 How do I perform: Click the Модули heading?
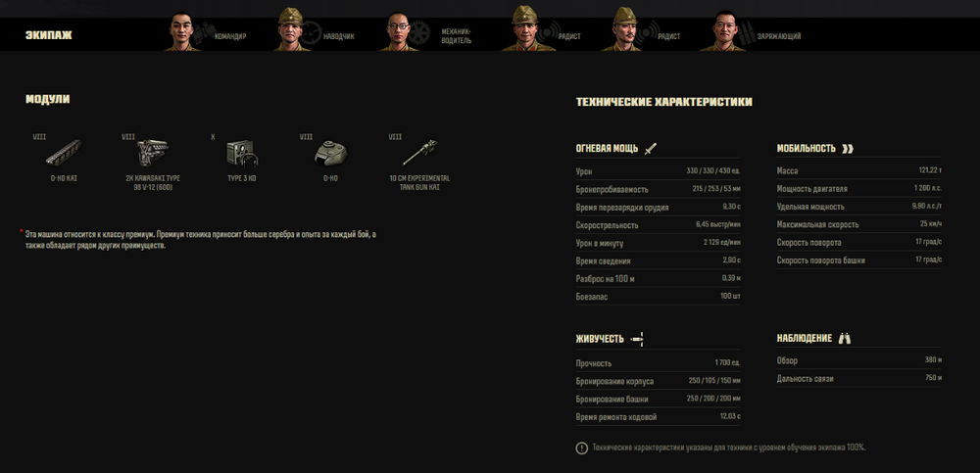tap(47, 99)
